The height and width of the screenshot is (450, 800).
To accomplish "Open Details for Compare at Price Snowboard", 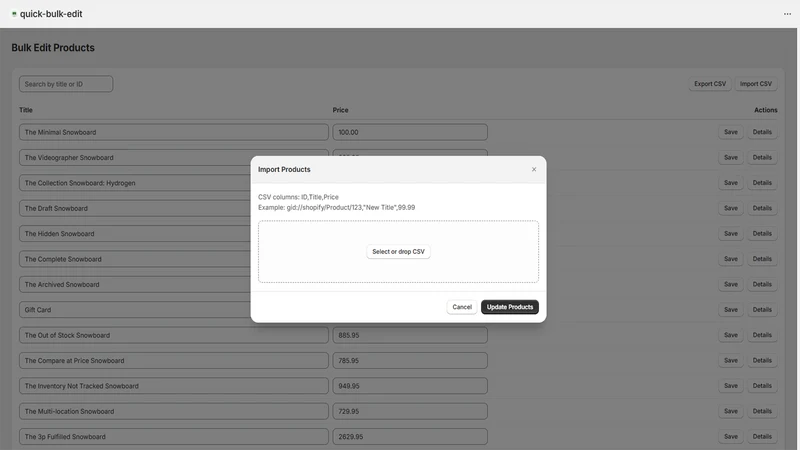I will pyautogui.click(x=762, y=360).
